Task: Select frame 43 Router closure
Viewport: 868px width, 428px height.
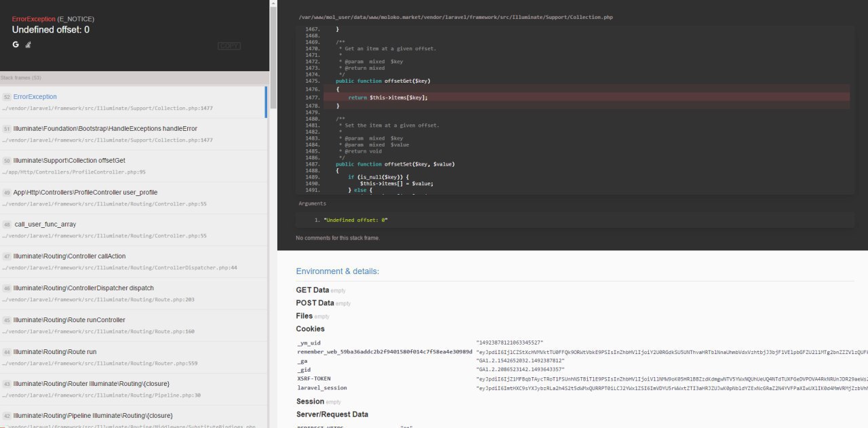Action: tap(134, 389)
